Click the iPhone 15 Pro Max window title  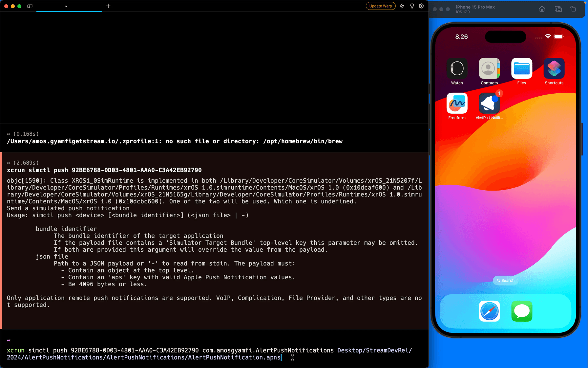(x=475, y=7)
